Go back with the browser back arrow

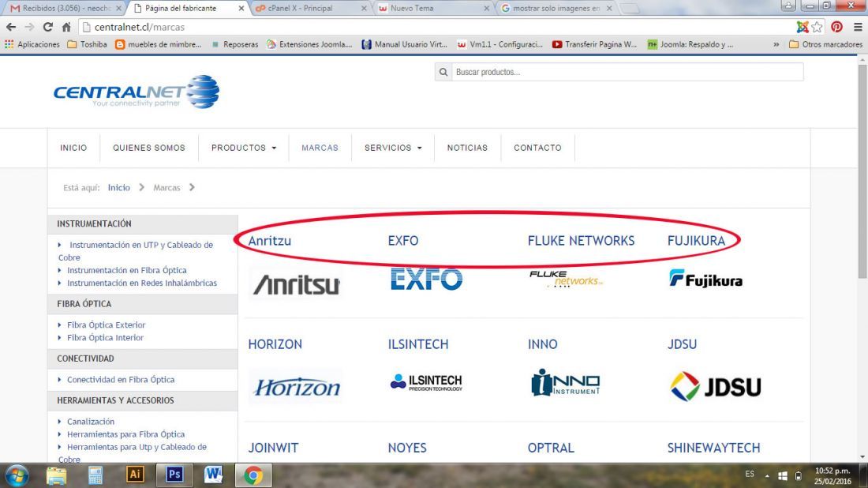(x=11, y=27)
